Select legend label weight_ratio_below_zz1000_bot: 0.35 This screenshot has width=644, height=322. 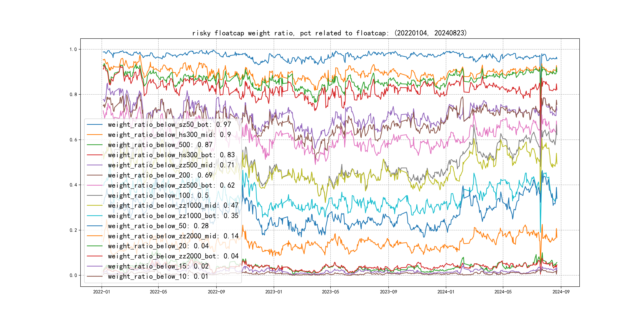coord(173,216)
